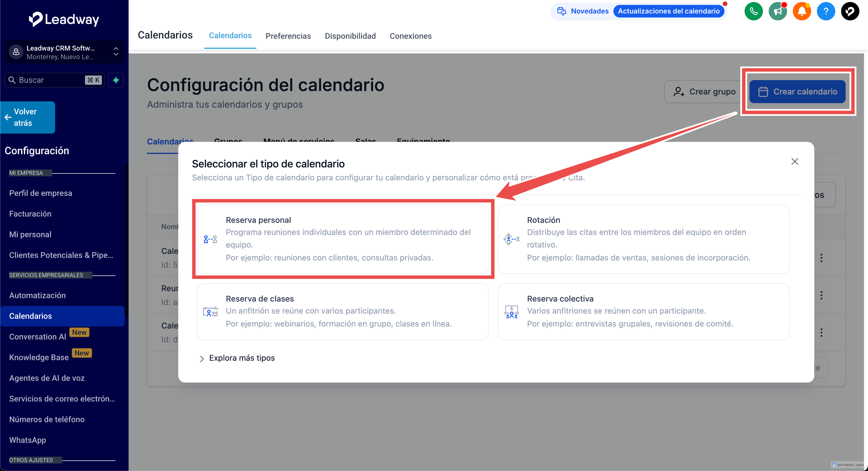This screenshot has width=868, height=471.
Task: Open the orange bell notifications
Action: pyautogui.click(x=802, y=11)
